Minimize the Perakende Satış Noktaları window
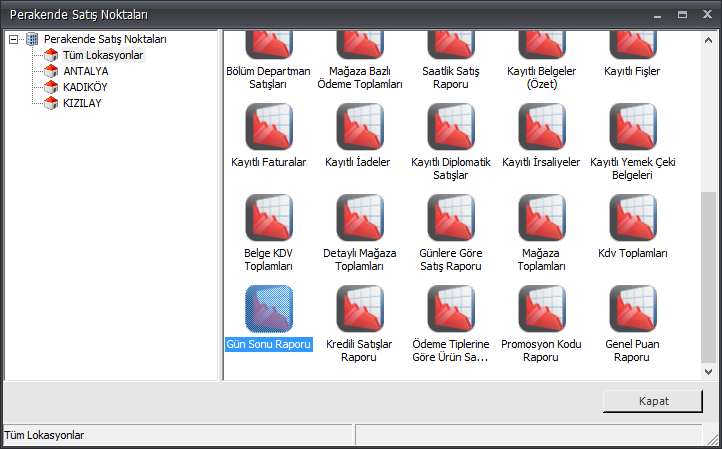Viewport: 722px width, 449px height. 657,15
